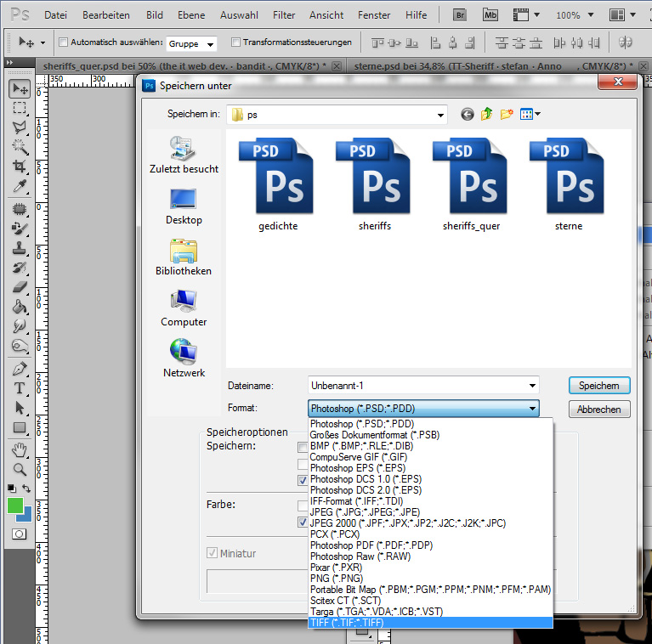652x644 pixels.
Task: Open the Fenster menu
Action: click(x=374, y=15)
